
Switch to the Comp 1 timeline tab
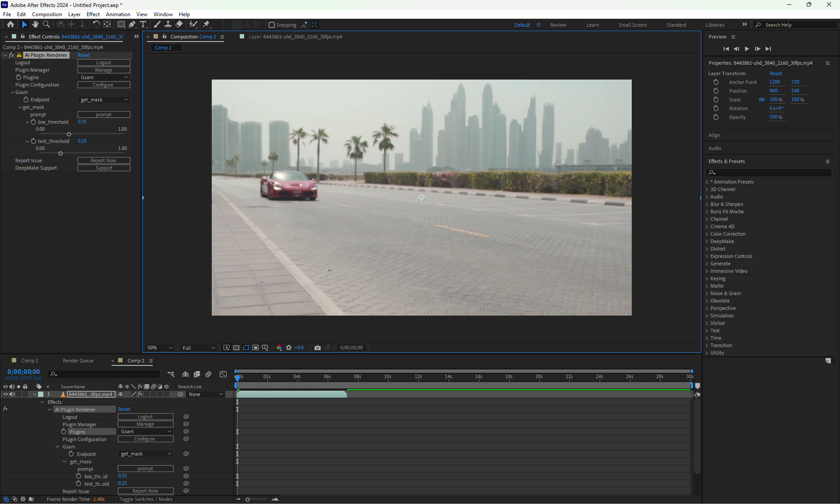(29, 361)
